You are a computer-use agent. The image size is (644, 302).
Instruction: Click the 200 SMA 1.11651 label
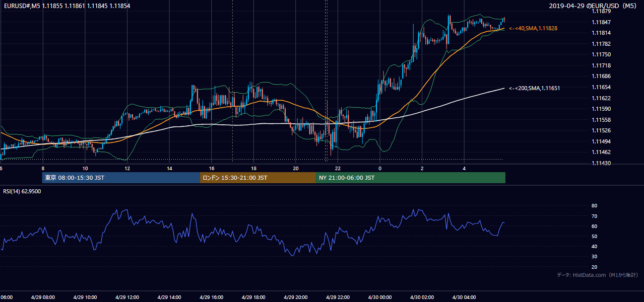click(534, 88)
